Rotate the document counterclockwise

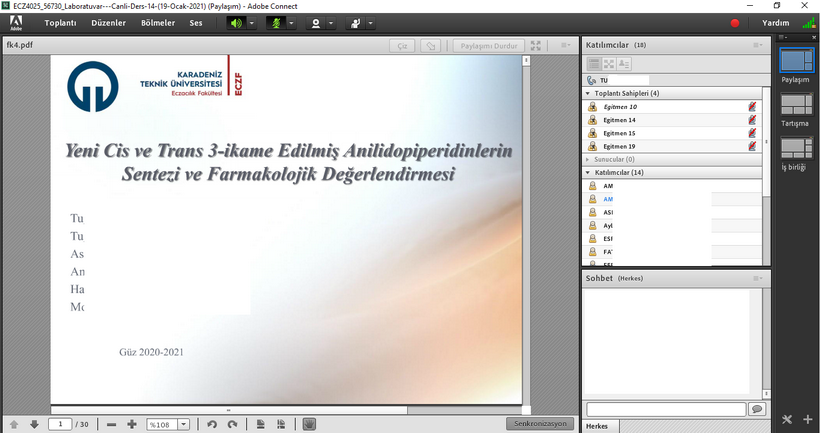pyautogui.click(x=211, y=424)
